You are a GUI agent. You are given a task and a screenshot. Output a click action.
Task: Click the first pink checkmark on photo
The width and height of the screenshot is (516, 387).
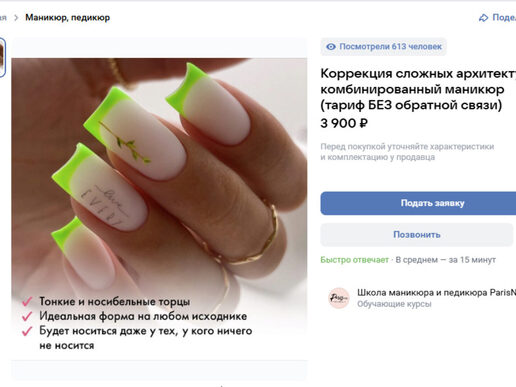click(27, 301)
